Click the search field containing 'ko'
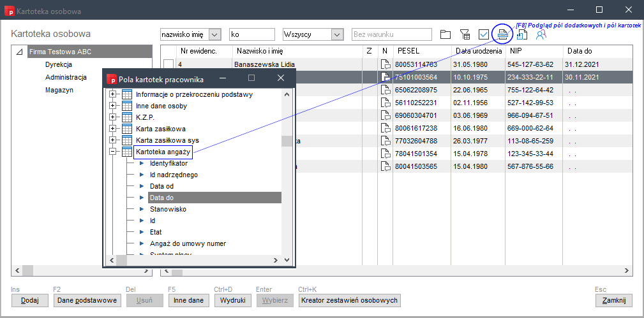The height and width of the screenshot is (318, 644). (x=252, y=34)
